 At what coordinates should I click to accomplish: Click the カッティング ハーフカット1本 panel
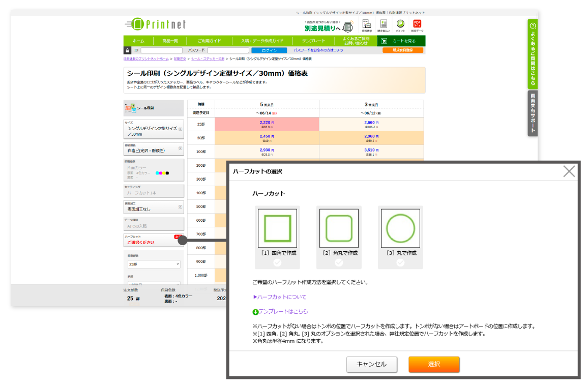154,191
